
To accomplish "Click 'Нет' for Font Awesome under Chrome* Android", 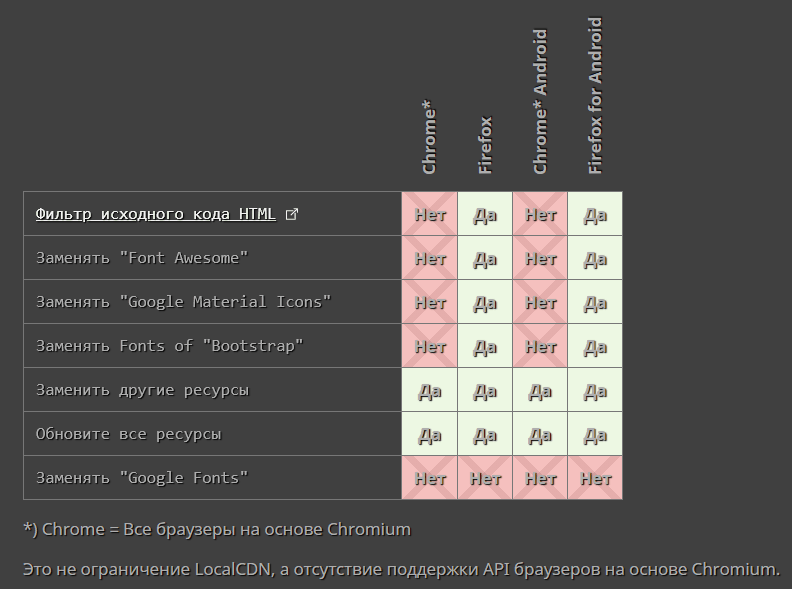I will click(x=540, y=258).
